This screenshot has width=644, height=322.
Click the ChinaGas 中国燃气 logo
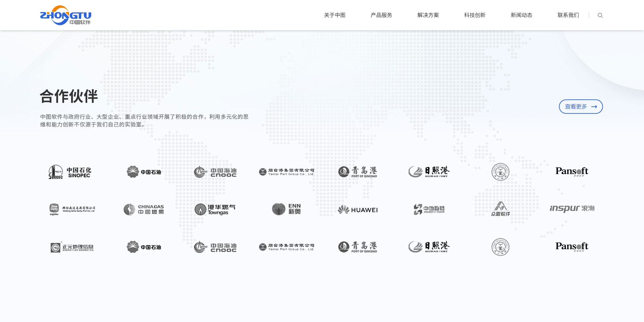[x=144, y=209]
